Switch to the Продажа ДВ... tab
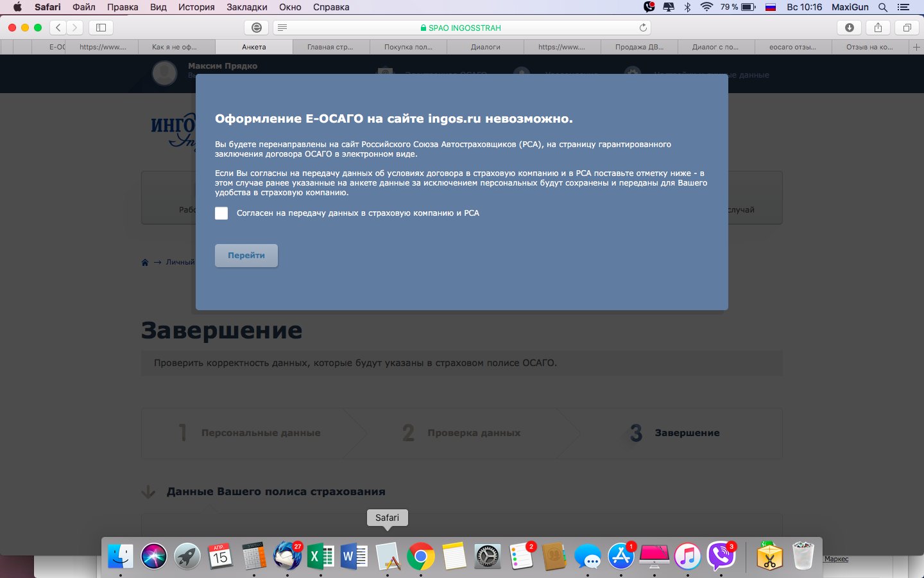The height and width of the screenshot is (578, 924). (x=639, y=47)
